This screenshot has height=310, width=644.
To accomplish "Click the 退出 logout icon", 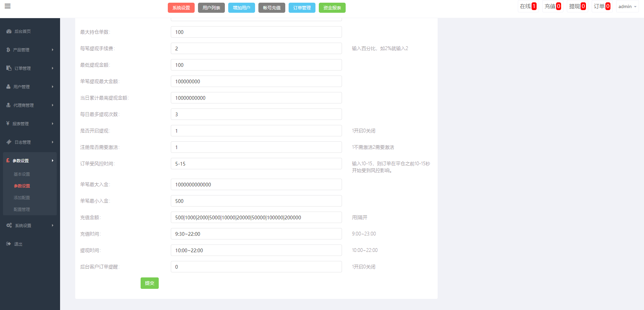I will 9,244.
